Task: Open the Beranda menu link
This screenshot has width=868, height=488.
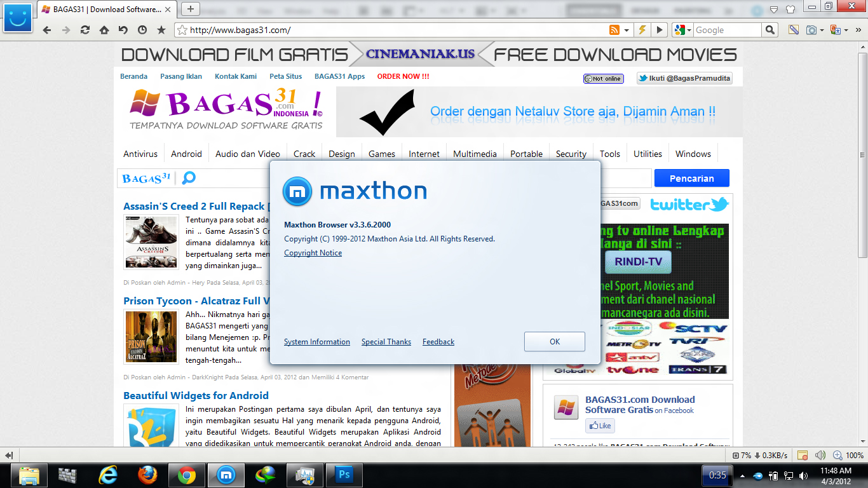Action: pos(133,76)
